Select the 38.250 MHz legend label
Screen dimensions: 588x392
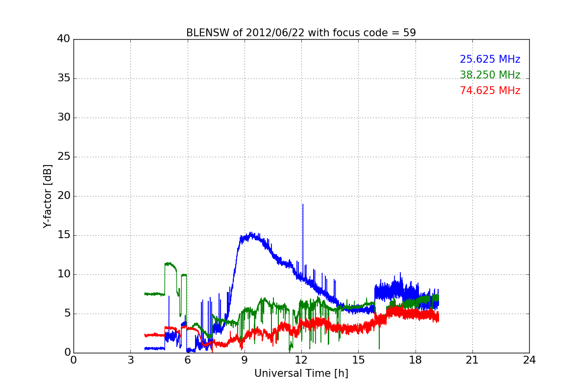490,75
